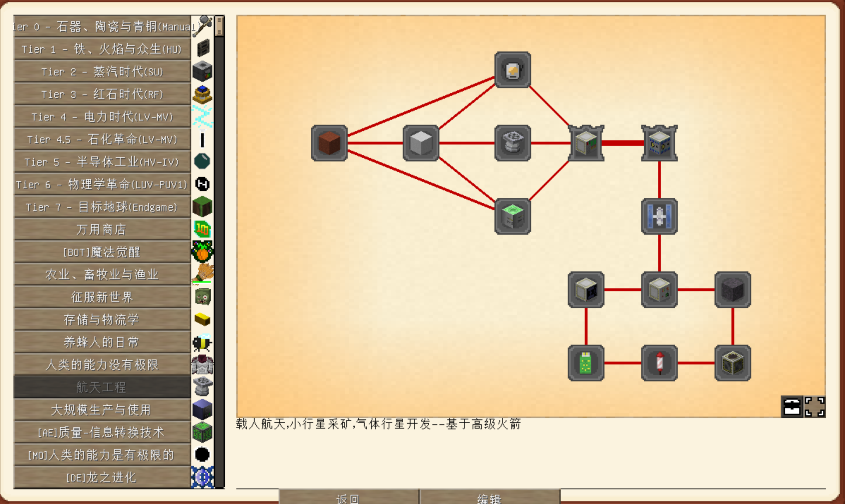Open the space station quest node

click(659, 216)
